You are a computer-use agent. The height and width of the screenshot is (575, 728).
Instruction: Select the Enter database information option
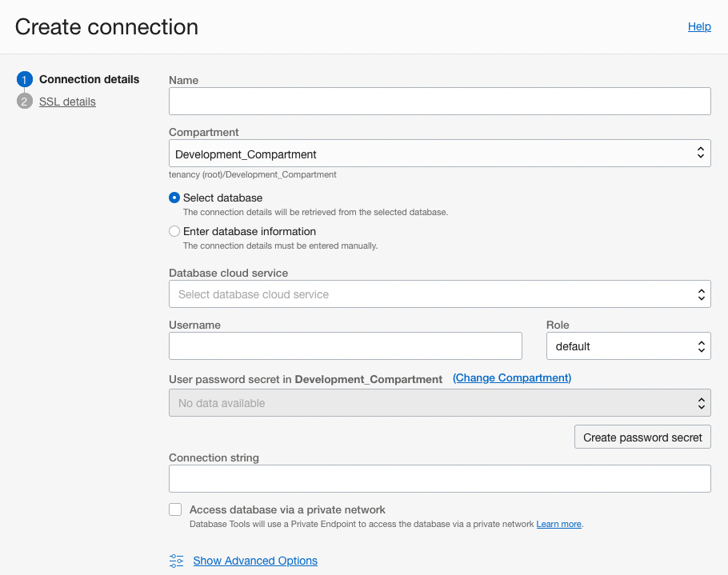[x=174, y=231]
